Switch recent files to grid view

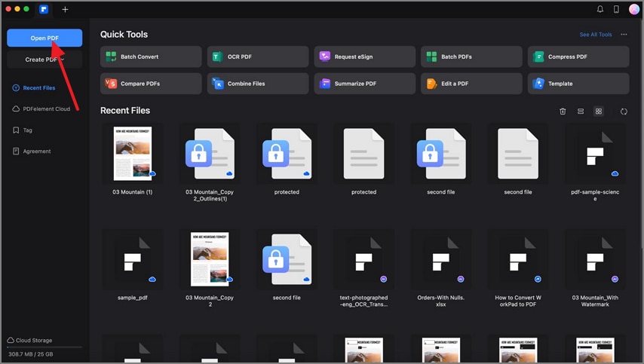pyautogui.click(x=599, y=112)
